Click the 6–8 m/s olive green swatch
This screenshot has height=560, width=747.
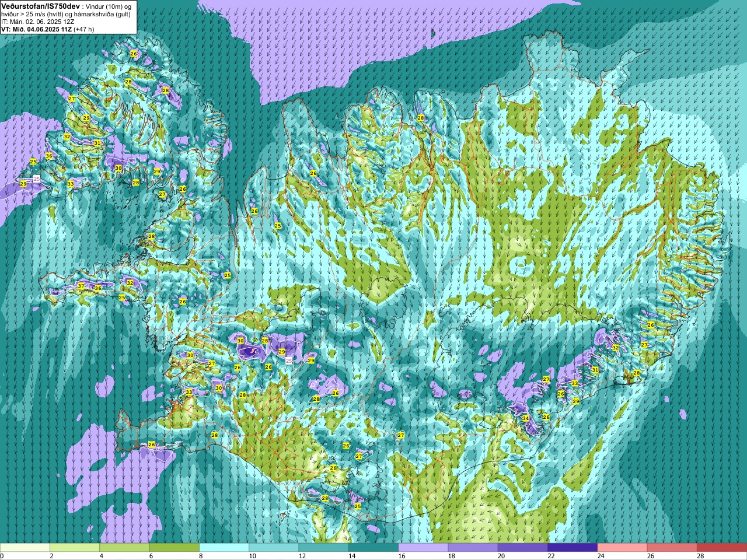[x=174, y=548]
